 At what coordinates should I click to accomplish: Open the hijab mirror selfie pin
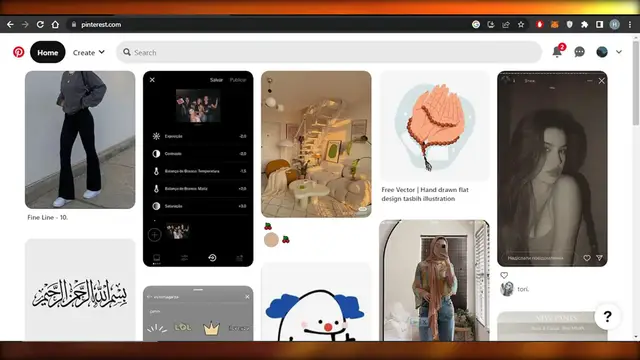pyautogui.click(x=434, y=280)
